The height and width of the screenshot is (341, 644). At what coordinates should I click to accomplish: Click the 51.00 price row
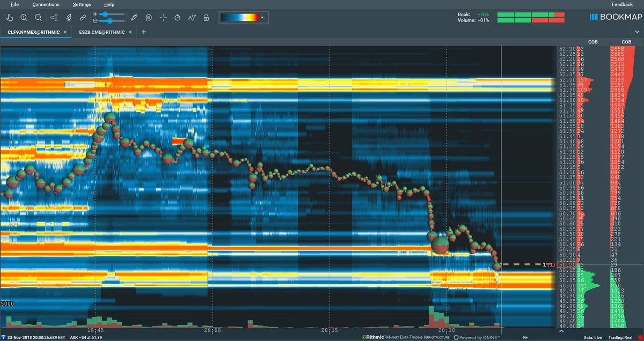tap(567, 182)
